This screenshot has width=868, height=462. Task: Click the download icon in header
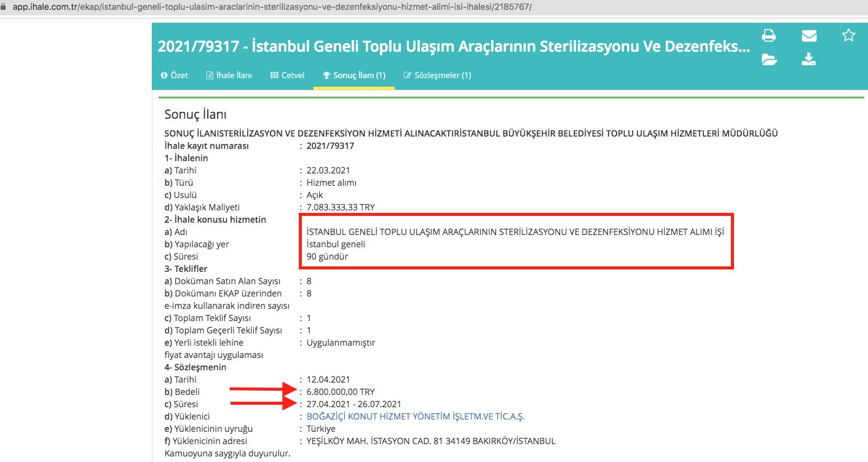[x=809, y=59]
